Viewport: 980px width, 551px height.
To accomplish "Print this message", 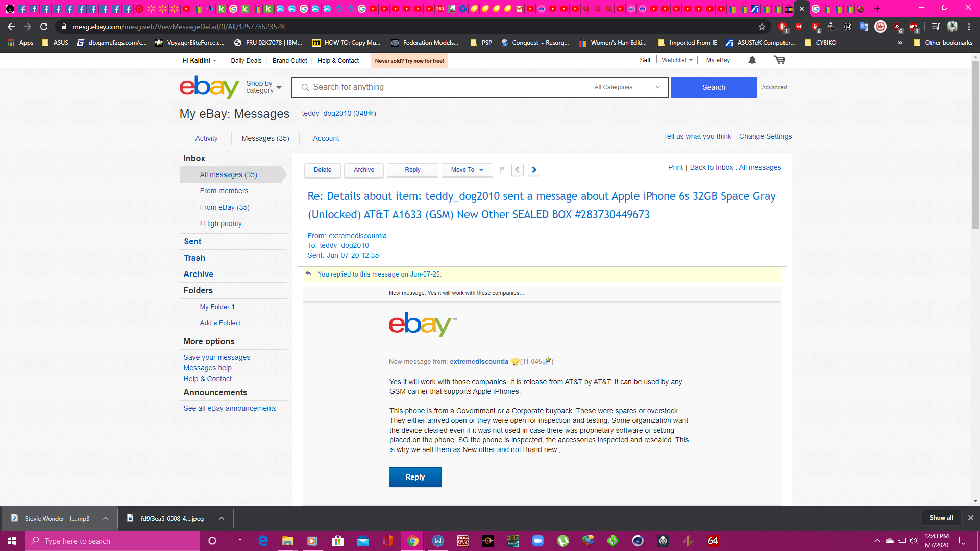I will pos(675,167).
